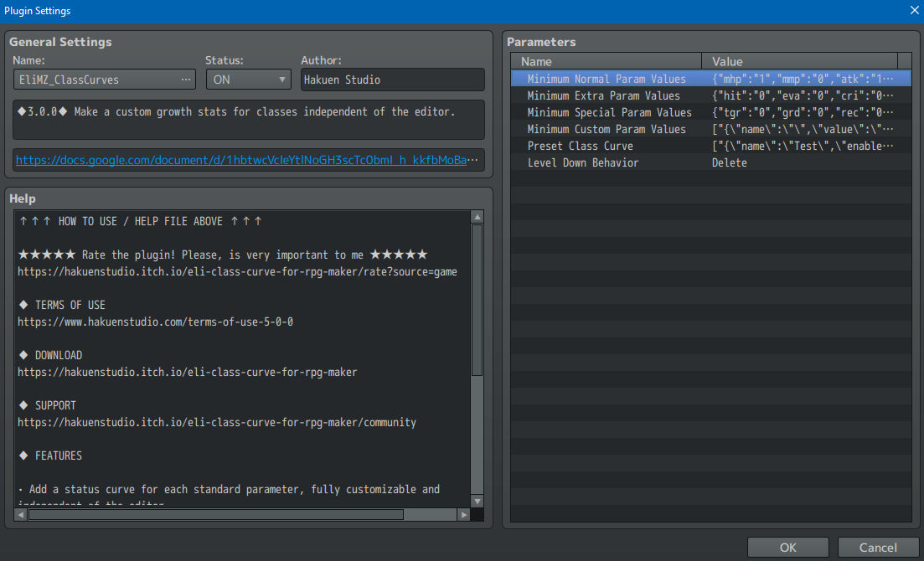
Task: Open the docs.google.com help document link
Action: click(241, 160)
